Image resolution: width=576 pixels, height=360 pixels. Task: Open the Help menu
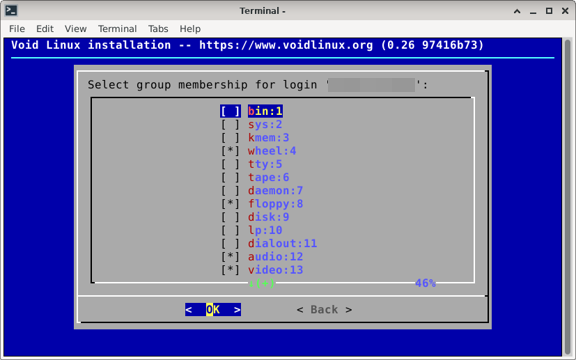190,29
